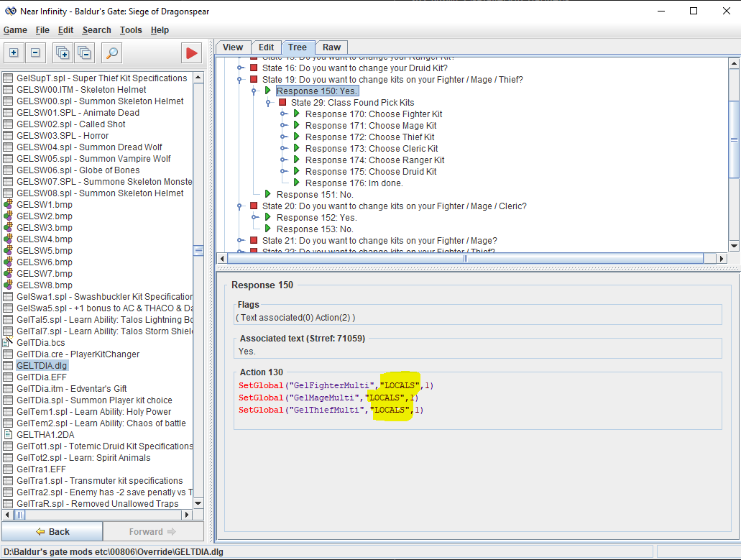
Task: Expand Response 170: Choose Fighter Kit
Action: pyautogui.click(x=284, y=114)
